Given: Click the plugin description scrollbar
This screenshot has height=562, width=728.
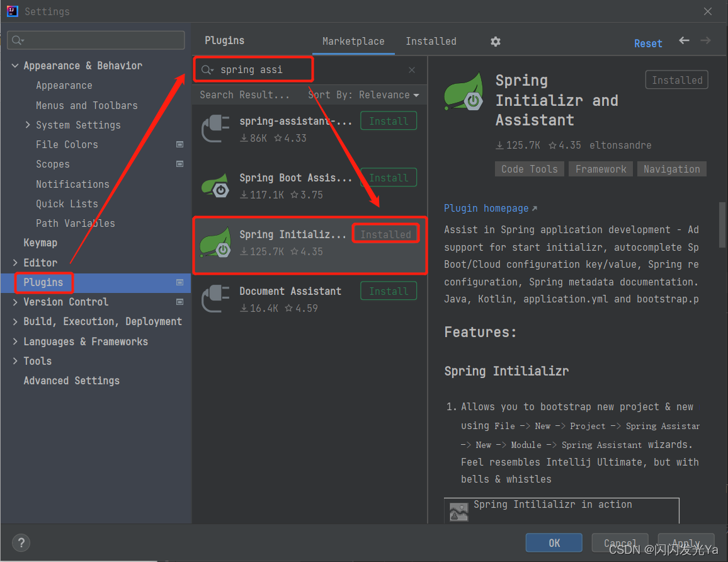Looking at the screenshot, I should coord(722,225).
